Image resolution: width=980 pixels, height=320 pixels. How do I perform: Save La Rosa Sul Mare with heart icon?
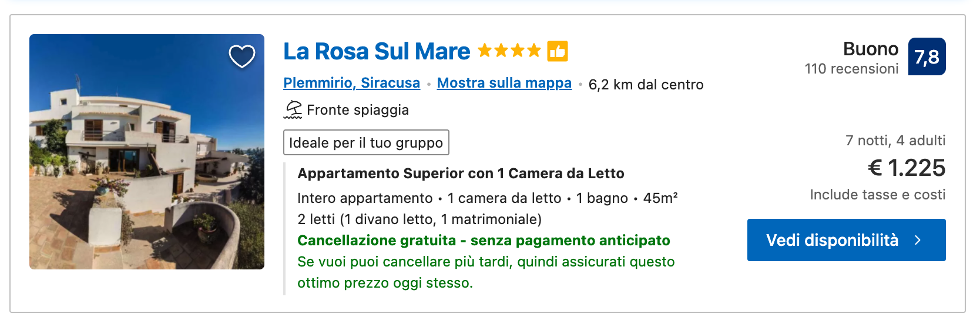tap(241, 56)
